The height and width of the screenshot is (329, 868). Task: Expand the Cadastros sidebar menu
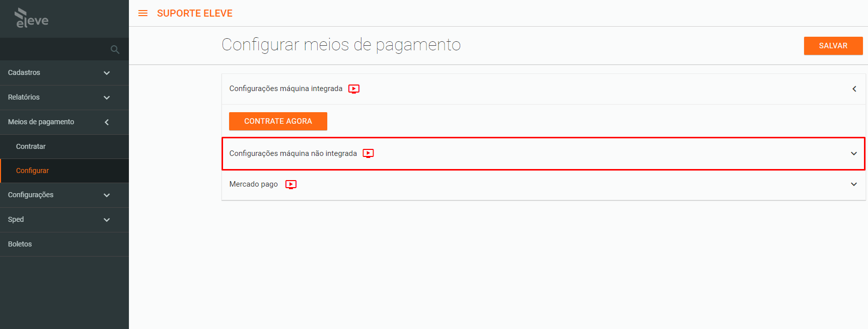pyautogui.click(x=64, y=73)
